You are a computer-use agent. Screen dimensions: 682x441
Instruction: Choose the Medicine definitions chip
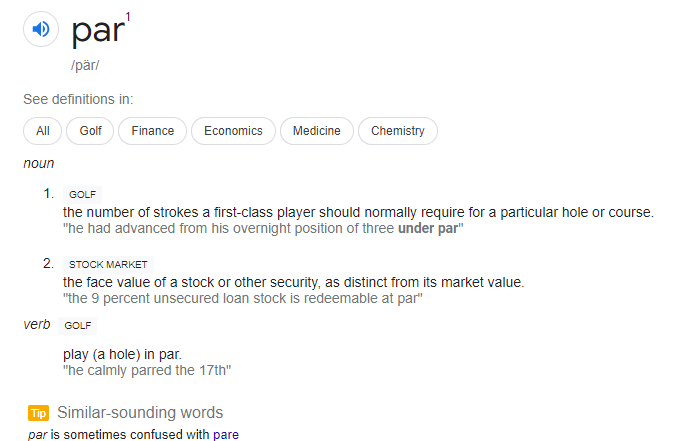pyautogui.click(x=317, y=131)
